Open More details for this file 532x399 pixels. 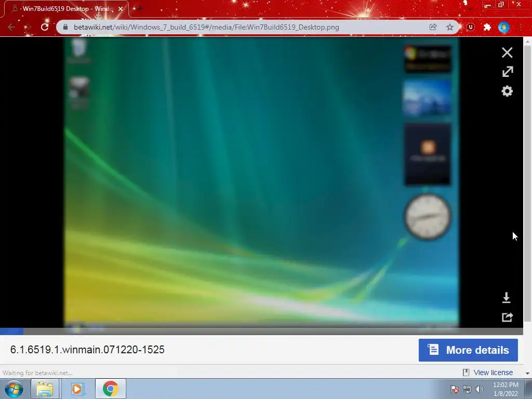[468, 350]
